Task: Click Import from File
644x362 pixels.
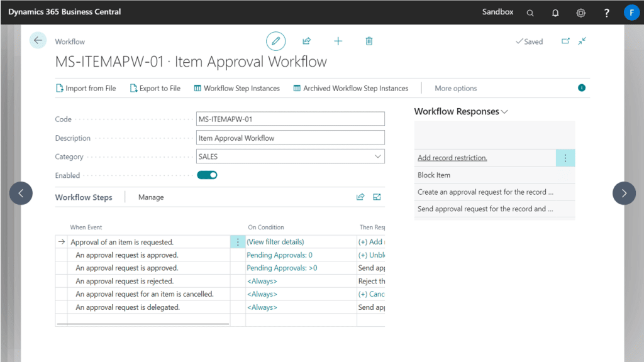Action: click(x=86, y=88)
